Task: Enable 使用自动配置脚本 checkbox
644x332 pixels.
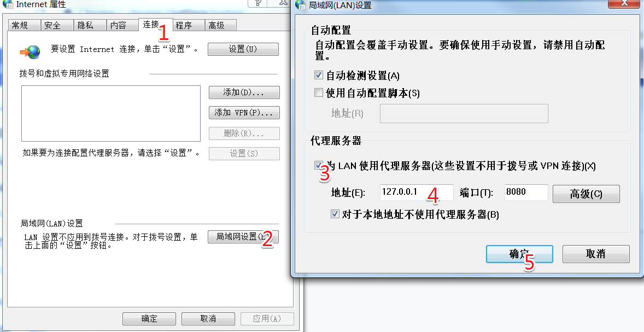Action: point(318,92)
